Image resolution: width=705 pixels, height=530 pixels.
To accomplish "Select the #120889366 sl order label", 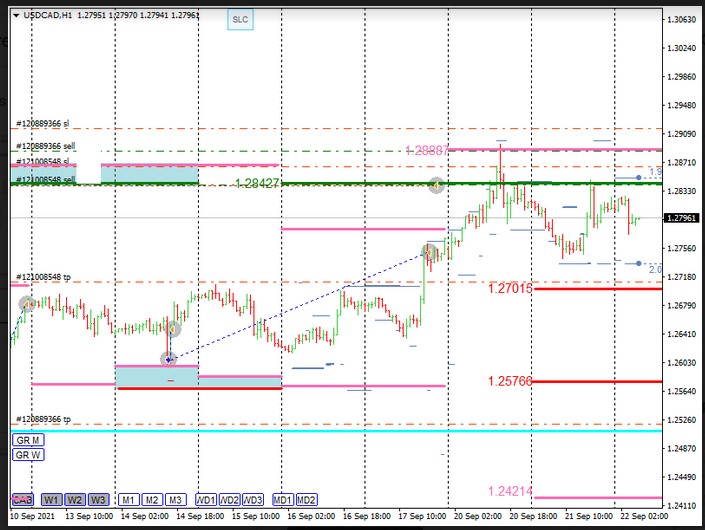I will coord(43,123).
